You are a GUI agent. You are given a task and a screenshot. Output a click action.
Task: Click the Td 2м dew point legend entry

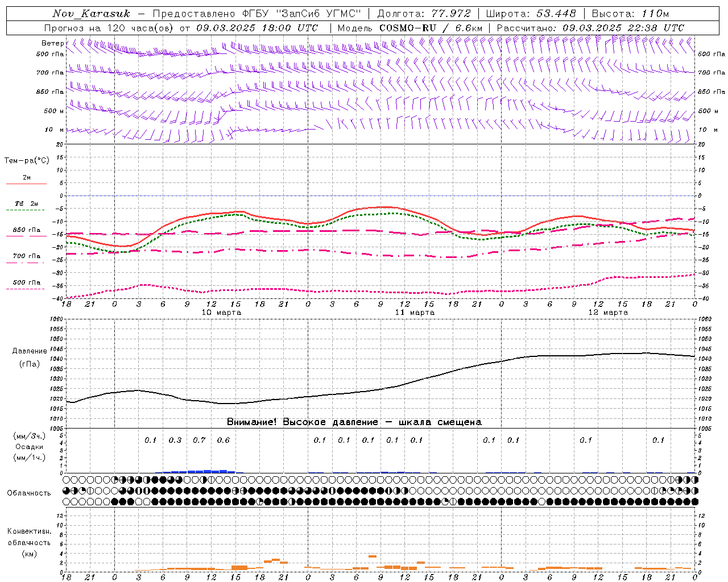27,203
